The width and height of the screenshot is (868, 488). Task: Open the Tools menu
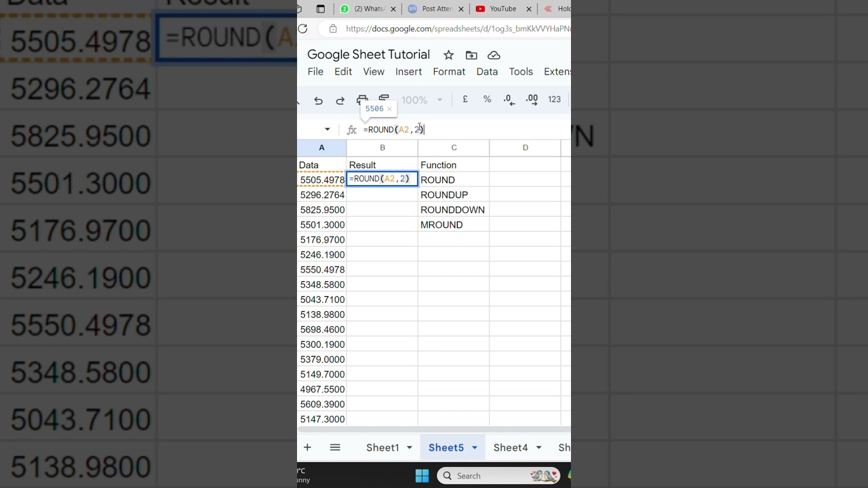click(x=521, y=72)
